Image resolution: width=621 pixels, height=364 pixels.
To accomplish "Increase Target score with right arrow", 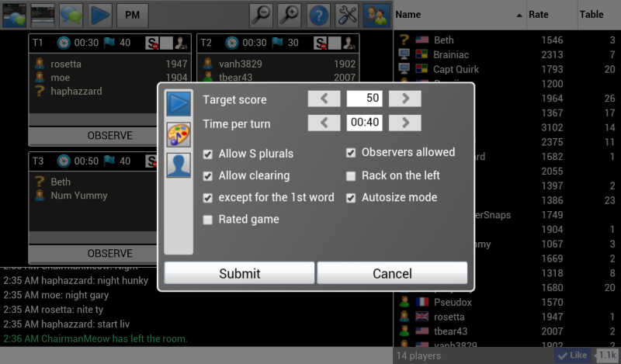I will tap(404, 99).
